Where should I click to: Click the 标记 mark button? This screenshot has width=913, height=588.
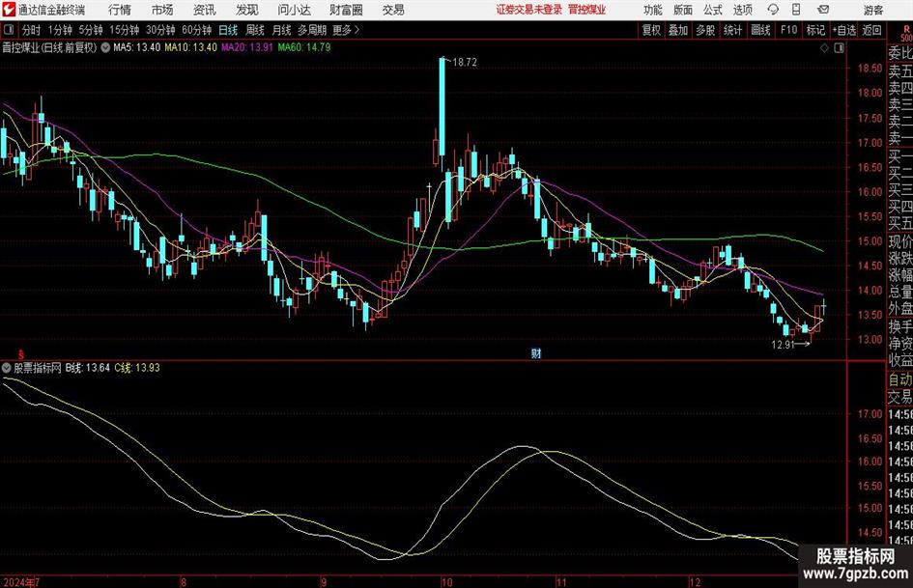point(815,30)
